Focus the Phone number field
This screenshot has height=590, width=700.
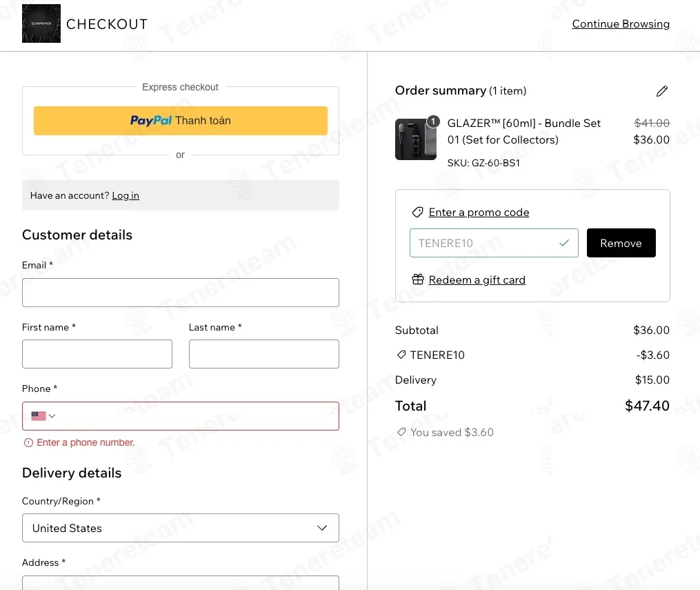point(181,416)
